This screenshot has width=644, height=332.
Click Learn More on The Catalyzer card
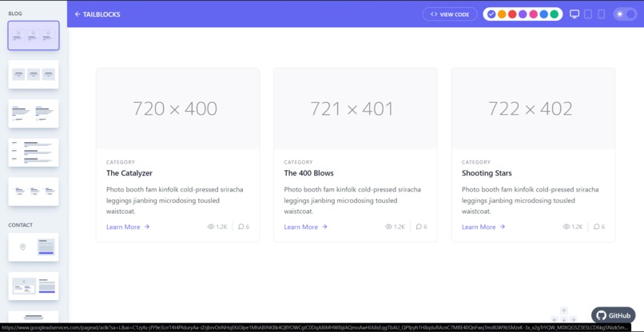(x=128, y=227)
